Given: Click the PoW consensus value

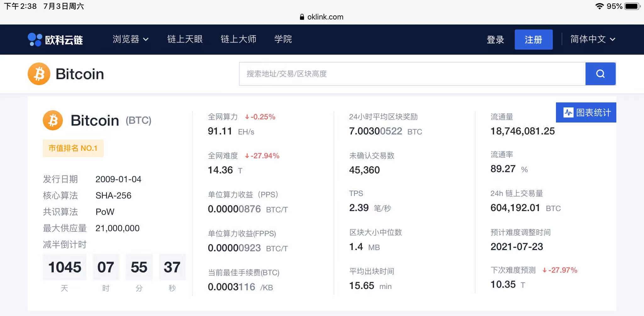Looking at the screenshot, I should pyautogui.click(x=105, y=212).
